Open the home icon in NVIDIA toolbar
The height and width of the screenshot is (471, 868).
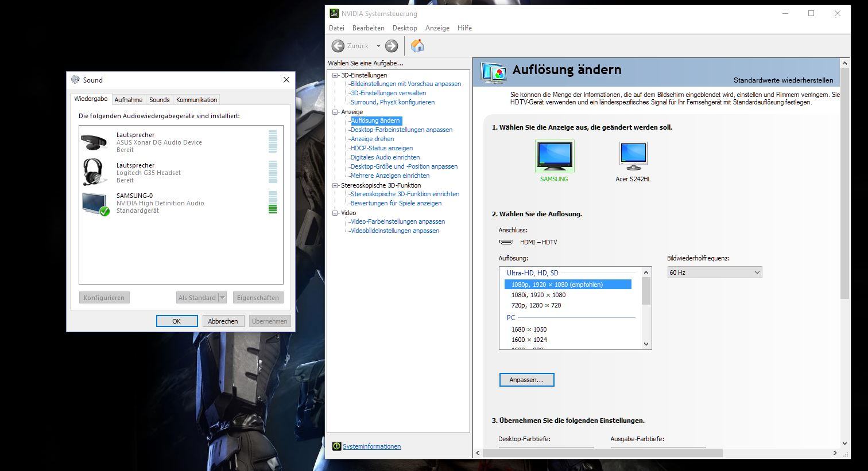[x=417, y=46]
